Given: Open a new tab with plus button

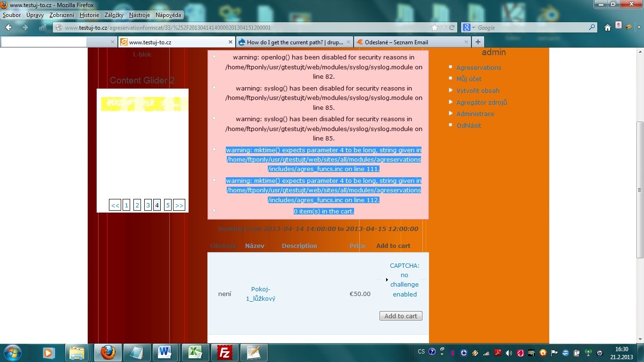Looking at the screenshot, I should tap(478, 42).
